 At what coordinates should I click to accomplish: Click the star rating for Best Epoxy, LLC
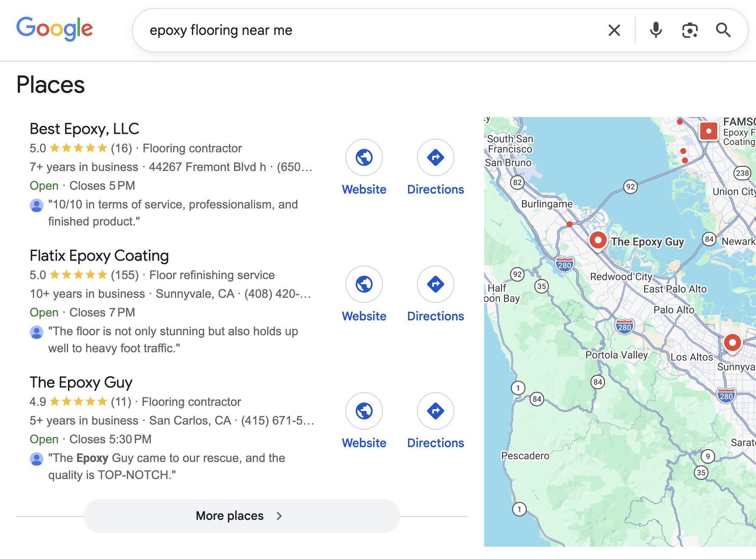click(79, 148)
